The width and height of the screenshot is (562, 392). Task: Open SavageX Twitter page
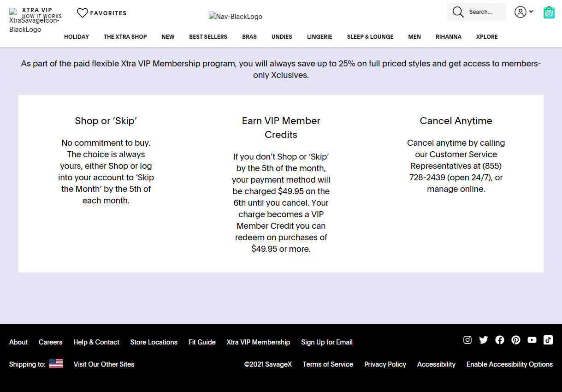(484, 340)
